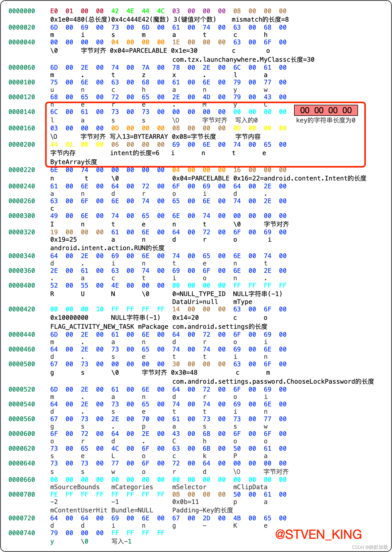This screenshot has width=392, height=552.
Task: Click the offset label 0000040
Action: (22, 42)
